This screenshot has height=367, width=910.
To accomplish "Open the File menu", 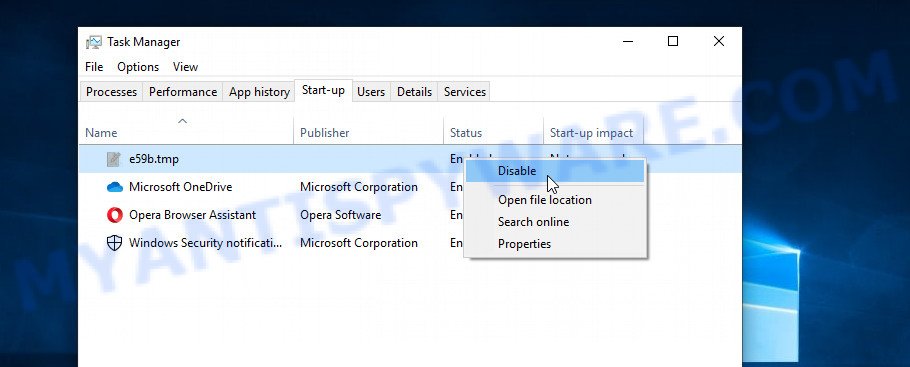I will coord(94,67).
